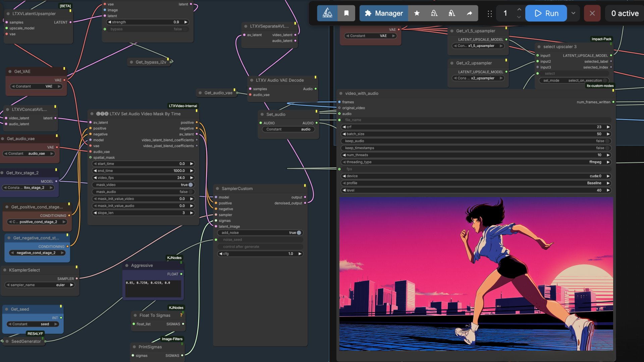Open the negative_cond_stage_2 constant dropdown
Viewport: 644px width, 362px height.
point(37,253)
